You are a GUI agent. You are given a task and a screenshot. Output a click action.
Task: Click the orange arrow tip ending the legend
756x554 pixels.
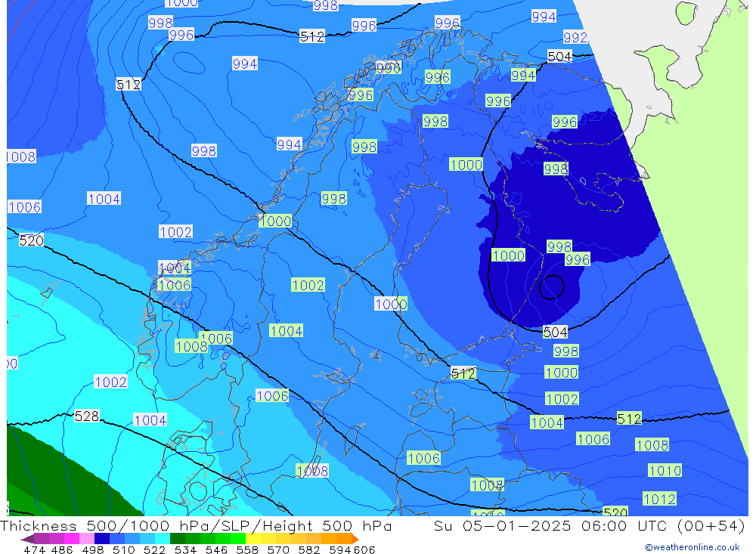(x=355, y=539)
